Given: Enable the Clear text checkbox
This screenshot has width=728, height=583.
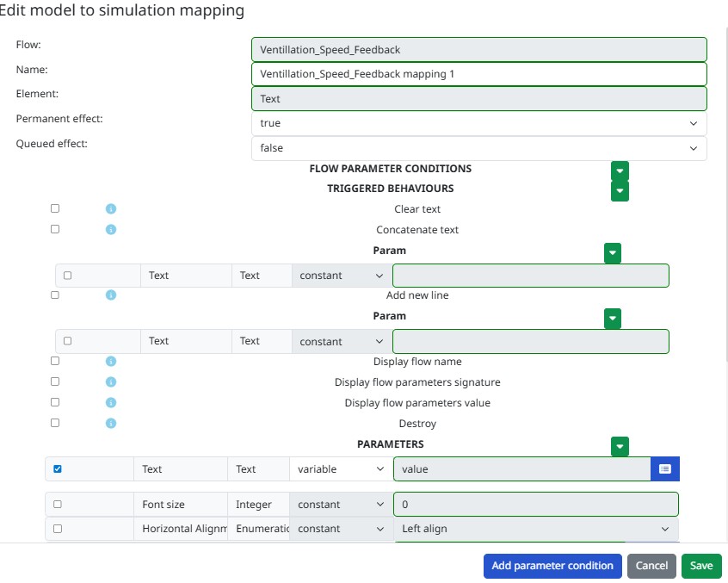Looking at the screenshot, I should [x=55, y=208].
